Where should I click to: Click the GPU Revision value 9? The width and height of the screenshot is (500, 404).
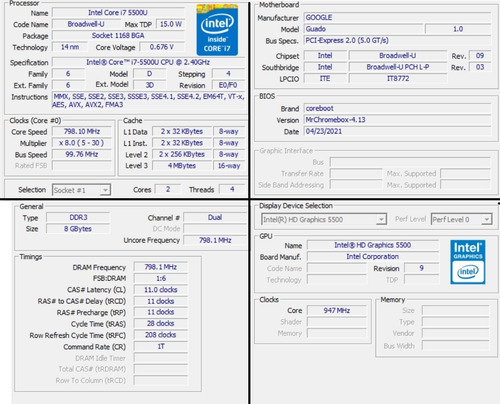[421, 268]
